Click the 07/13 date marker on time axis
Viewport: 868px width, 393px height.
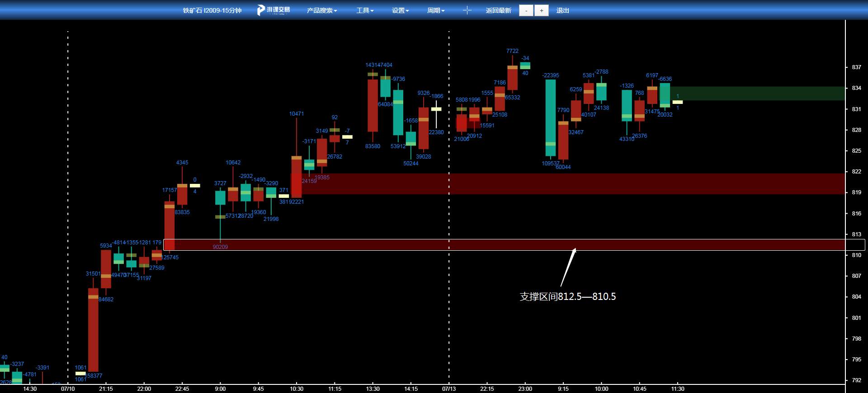449,389
